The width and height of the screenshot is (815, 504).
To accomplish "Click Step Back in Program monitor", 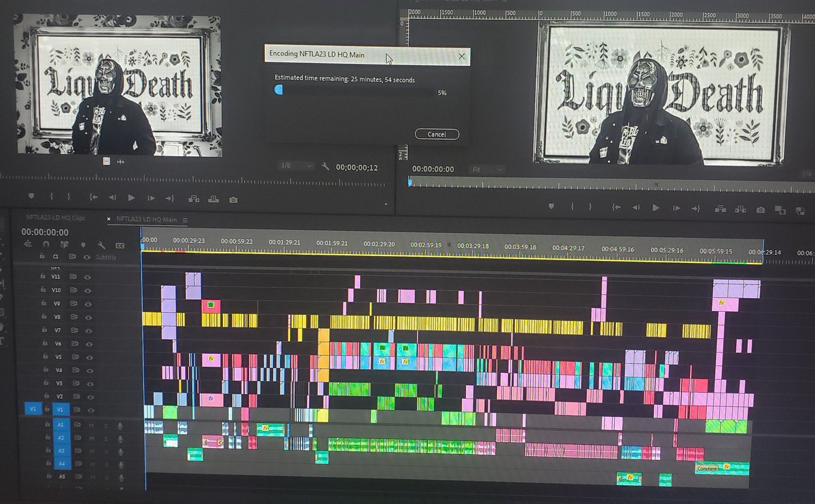I will coord(636,208).
